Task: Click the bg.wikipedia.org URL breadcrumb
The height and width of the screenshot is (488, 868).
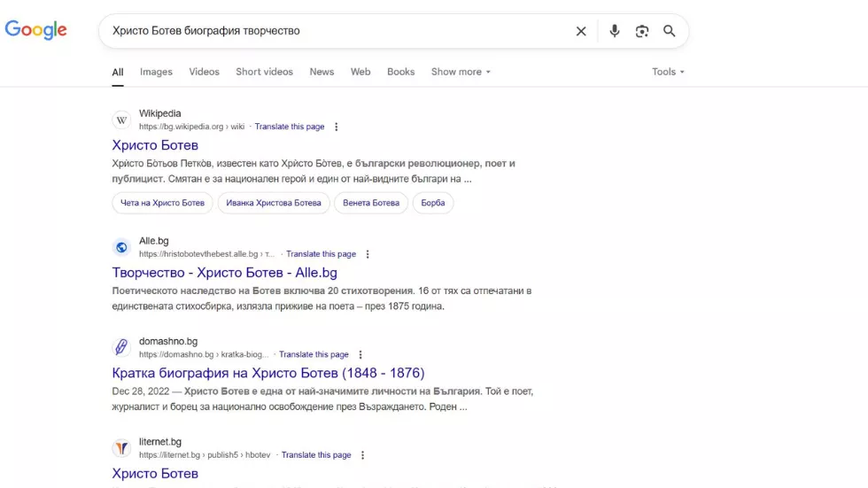Action: coord(191,127)
